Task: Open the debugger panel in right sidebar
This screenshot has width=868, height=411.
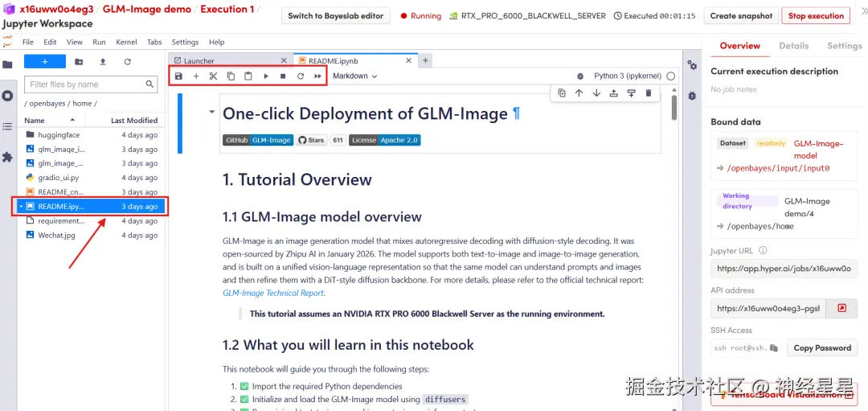Action: tap(692, 96)
